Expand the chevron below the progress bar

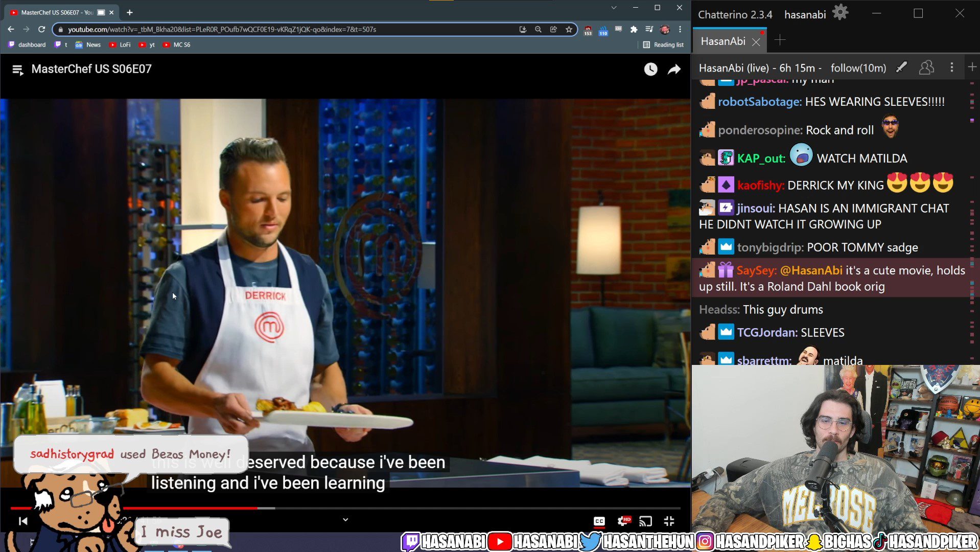pyautogui.click(x=345, y=520)
